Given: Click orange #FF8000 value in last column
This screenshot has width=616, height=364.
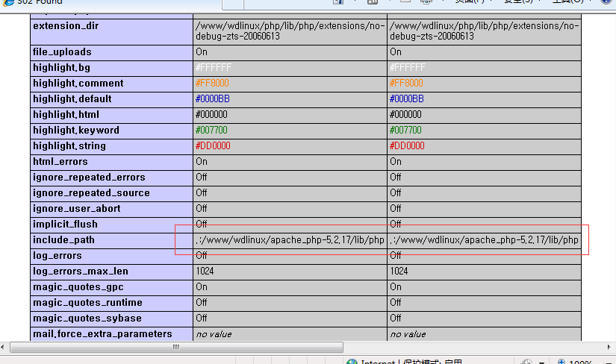Looking at the screenshot, I should click(406, 84).
